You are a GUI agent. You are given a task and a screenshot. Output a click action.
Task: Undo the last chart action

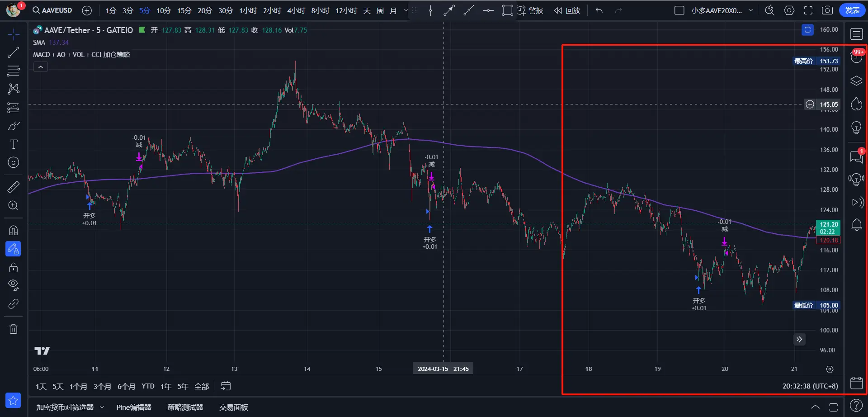pyautogui.click(x=599, y=10)
